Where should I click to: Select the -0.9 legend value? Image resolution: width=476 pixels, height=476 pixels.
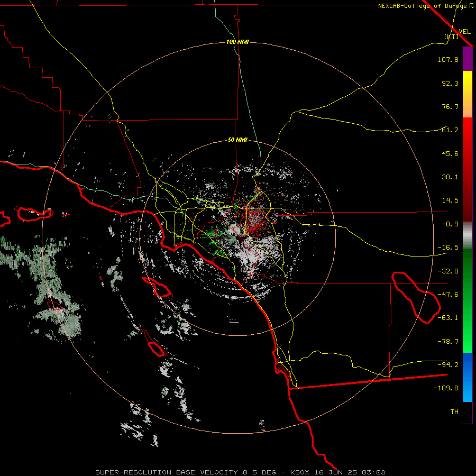(x=450, y=224)
